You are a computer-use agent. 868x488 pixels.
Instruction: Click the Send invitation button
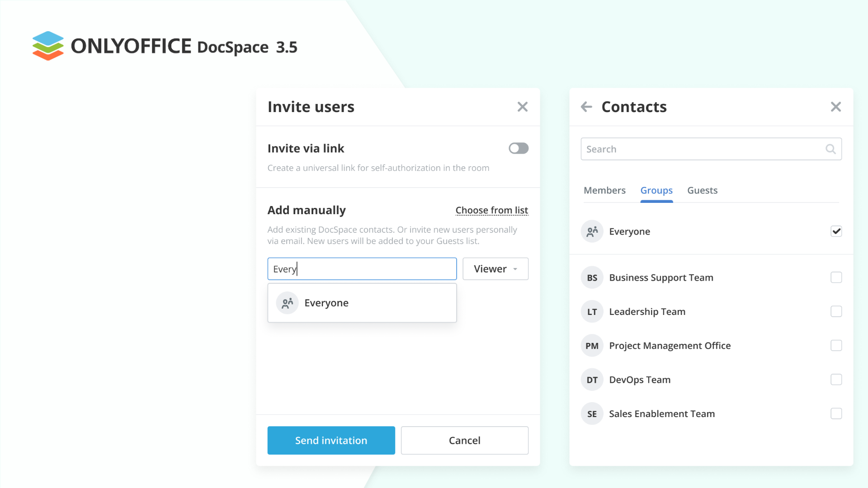[x=331, y=440]
